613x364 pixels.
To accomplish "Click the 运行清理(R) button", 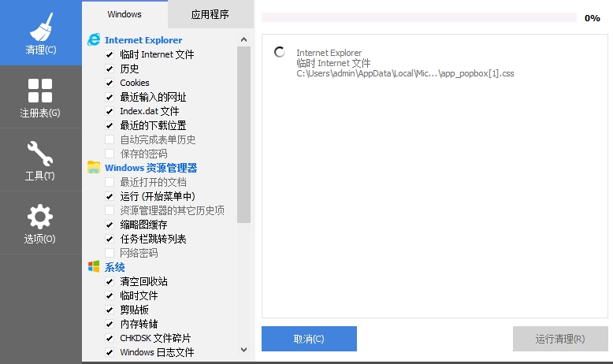I will pos(560,339).
